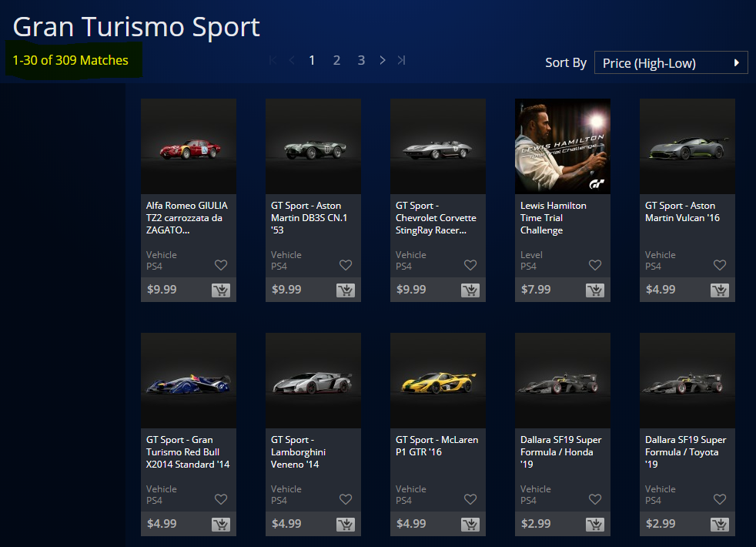Screen dimensions: 756x547
Task: Add Aston Martin DB3S CN.1 to cart
Action: coord(345,290)
